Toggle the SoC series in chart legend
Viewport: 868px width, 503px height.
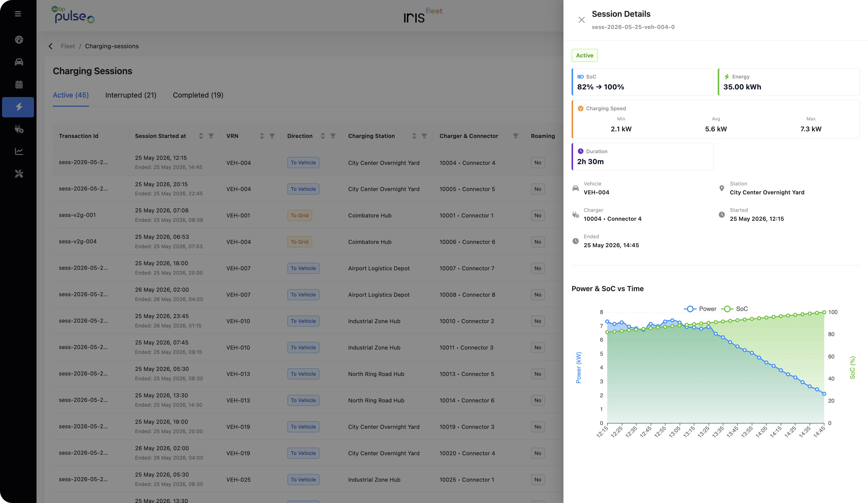point(735,309)
